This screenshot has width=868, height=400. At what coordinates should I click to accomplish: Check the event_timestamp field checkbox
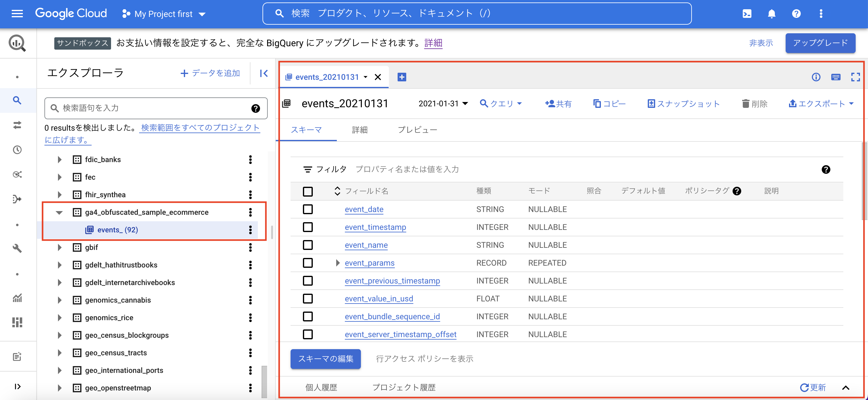click(x=308, y=227)
